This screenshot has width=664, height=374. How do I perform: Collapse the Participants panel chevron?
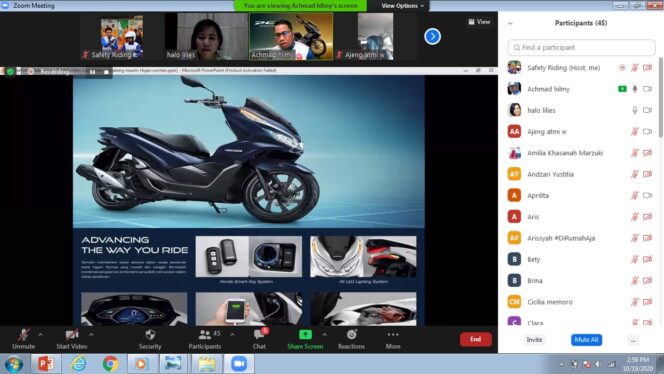click(510, 23)
